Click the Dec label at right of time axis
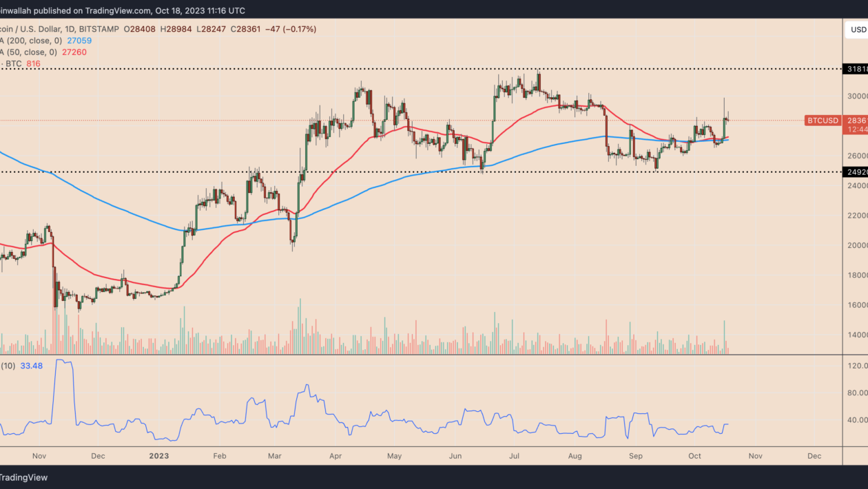868x489 pixels. click(x=814, y=456)
